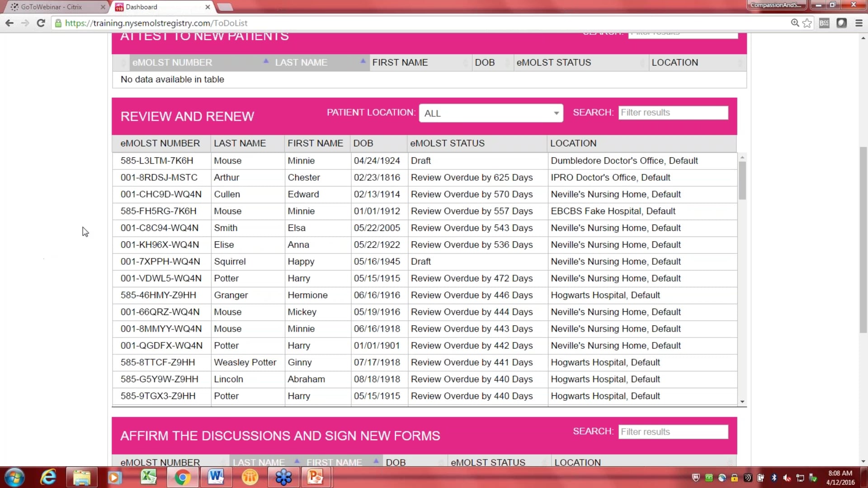
Task: Click the browser Reload icon
Action: pos(41,23)
